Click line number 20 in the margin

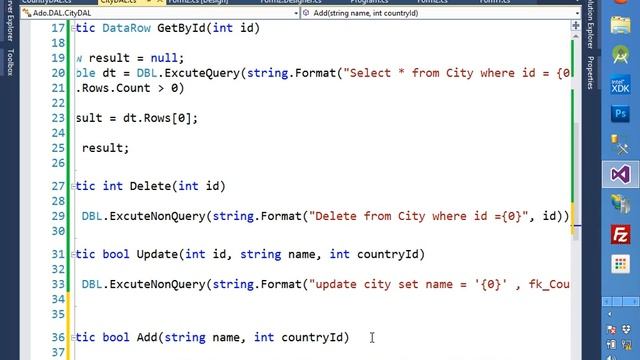tap(58, 73)
